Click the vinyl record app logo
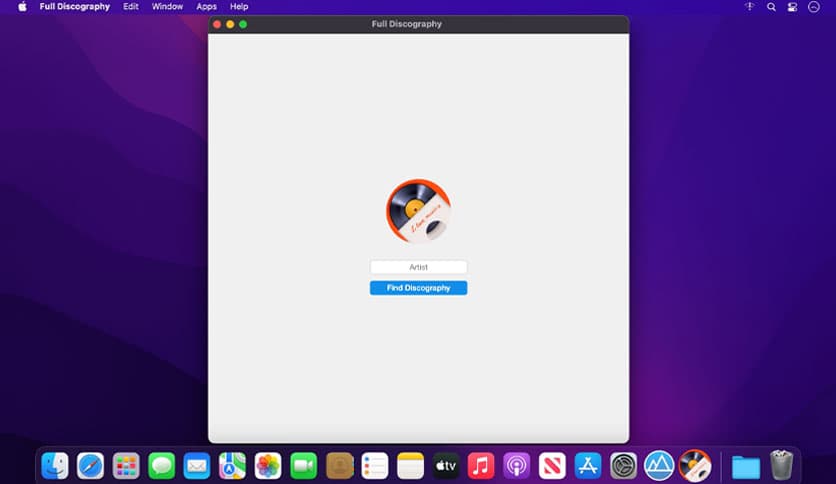The image size is (836, 484). tap(418, 211)
